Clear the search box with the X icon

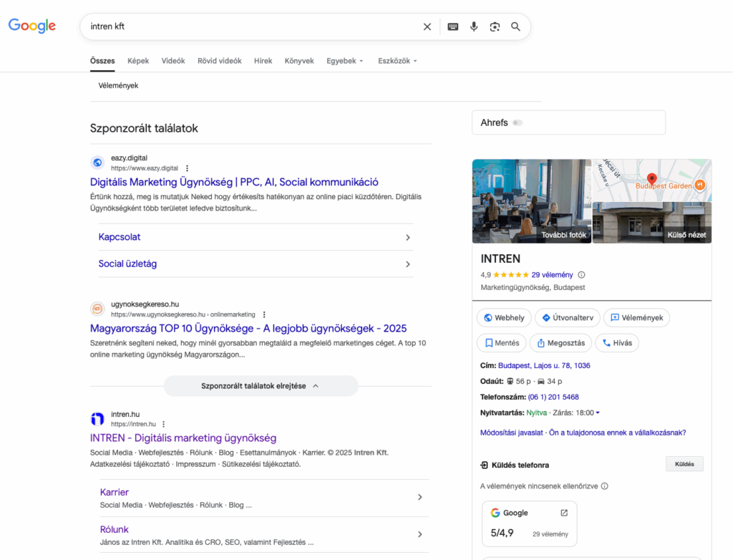(x=427, y=26)
